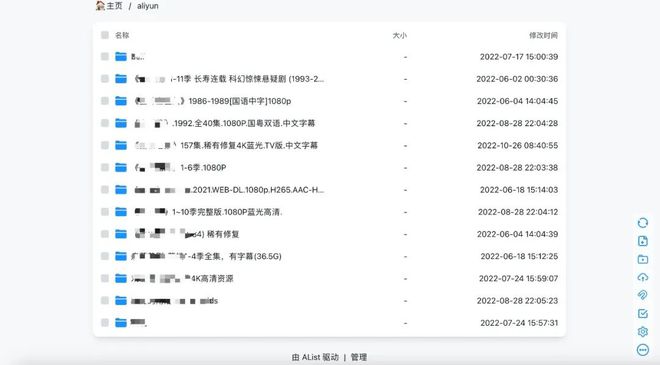Open the 管理 footer link
This screenshot has width=660, height=365.
pyautogui.click(x=359, y=357)
